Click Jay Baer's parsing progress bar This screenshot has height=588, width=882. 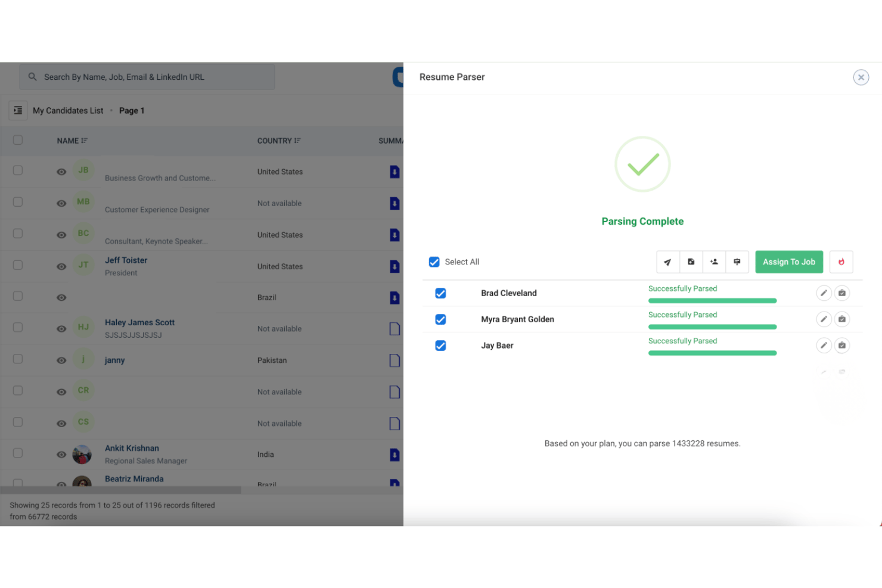pyautogui.click(x=712, y=353)
